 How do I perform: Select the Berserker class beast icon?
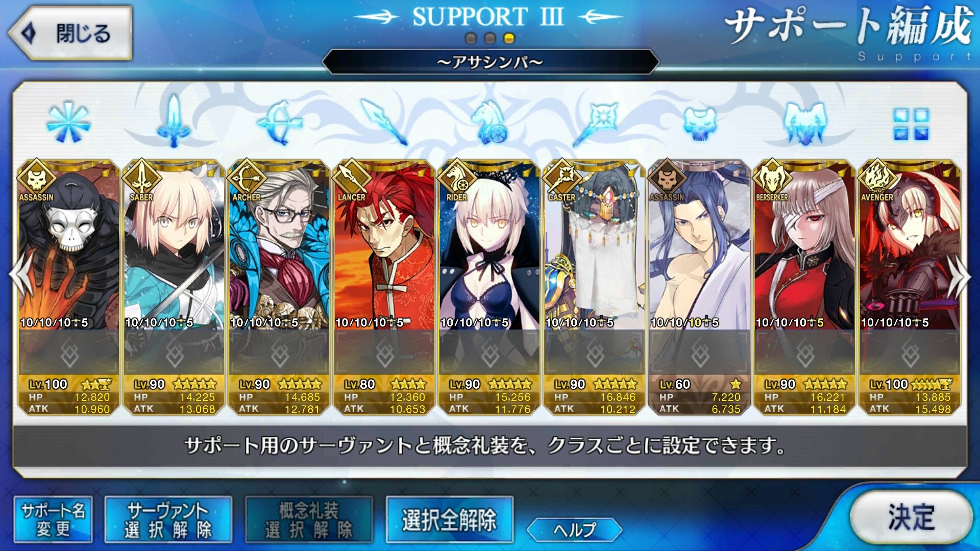tap(805, 123)
